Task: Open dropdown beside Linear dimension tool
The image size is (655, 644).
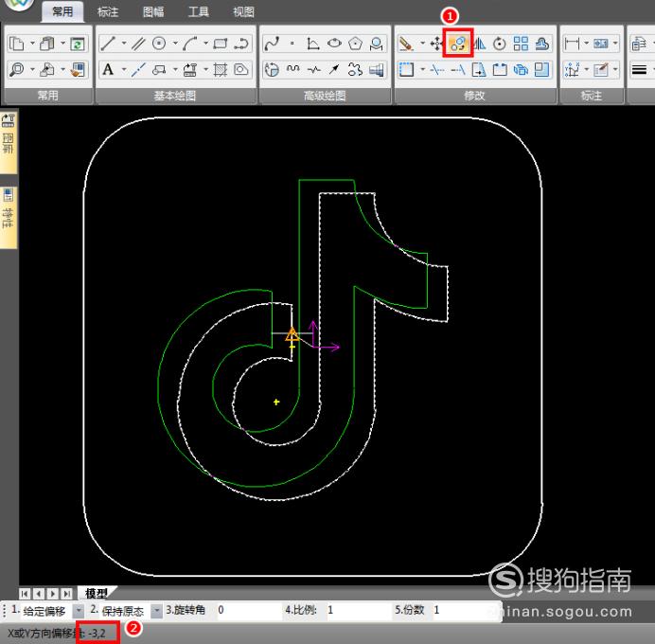Action: pos(586,43)
